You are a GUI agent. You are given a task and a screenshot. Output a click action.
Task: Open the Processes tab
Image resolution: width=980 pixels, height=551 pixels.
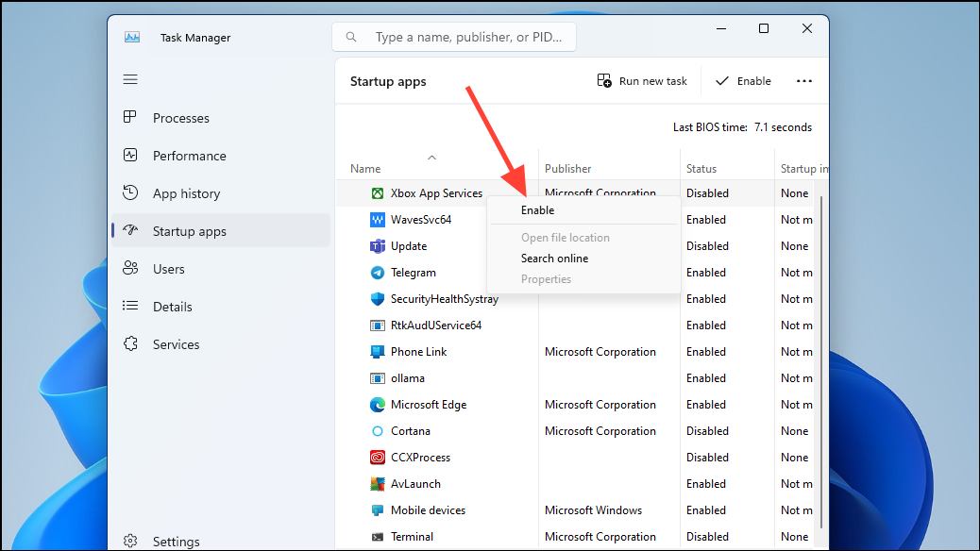click(x=221, y=118)
